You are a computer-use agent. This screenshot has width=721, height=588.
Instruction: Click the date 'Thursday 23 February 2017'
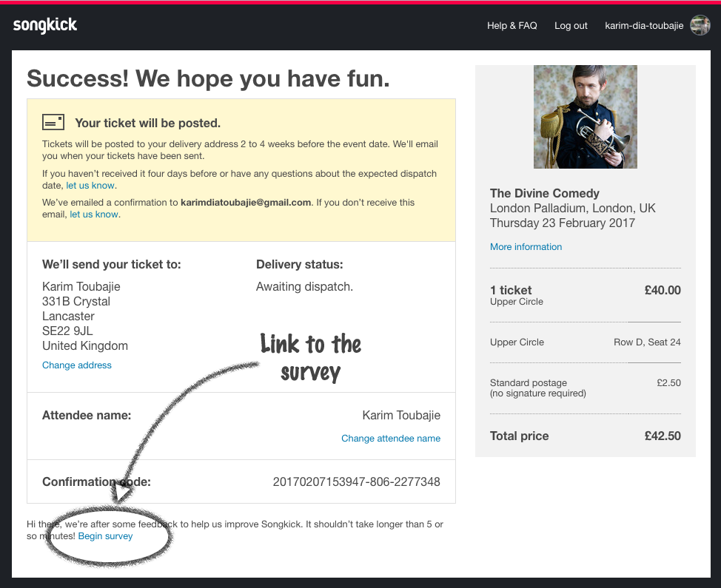click(563, 223)
